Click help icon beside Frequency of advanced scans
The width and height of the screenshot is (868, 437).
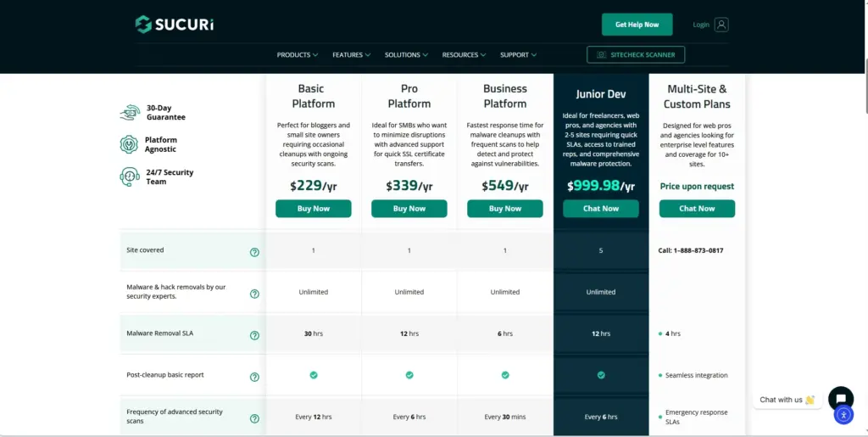tap(254, 418)
